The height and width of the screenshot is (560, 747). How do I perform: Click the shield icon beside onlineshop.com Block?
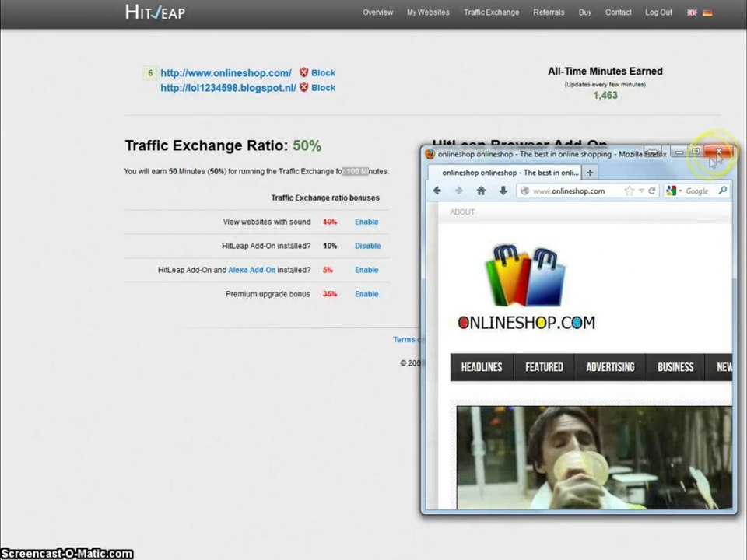coord(303,72)
